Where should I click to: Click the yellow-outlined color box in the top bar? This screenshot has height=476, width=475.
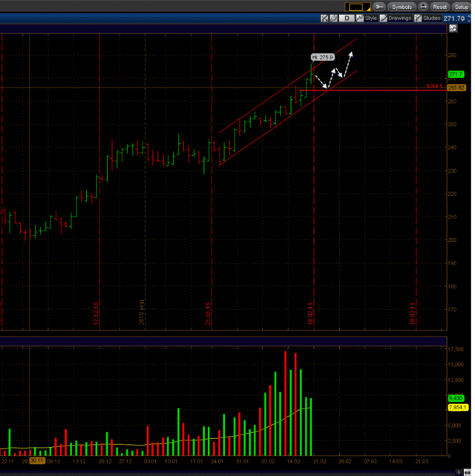[x=356, y=7]
